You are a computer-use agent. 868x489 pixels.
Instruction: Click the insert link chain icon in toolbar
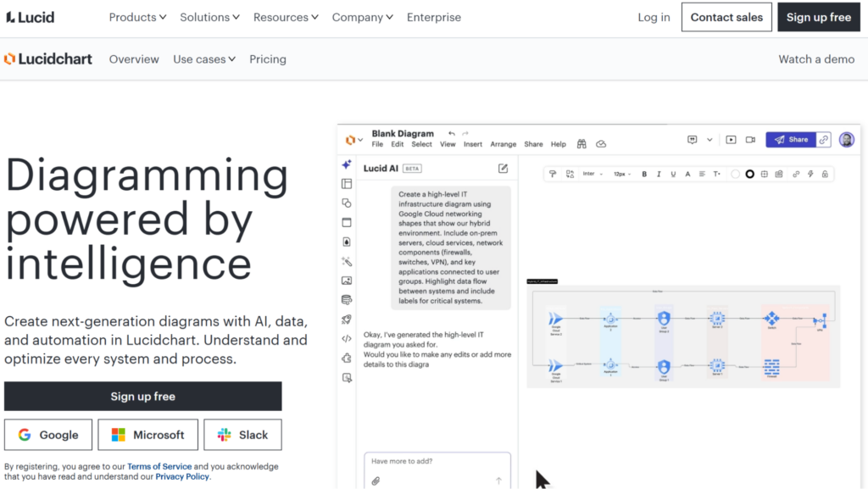(796, 174)
